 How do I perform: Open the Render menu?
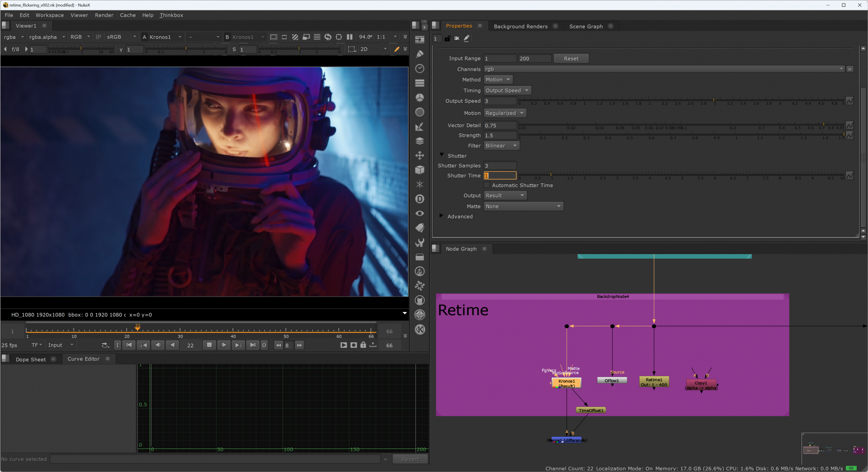(x=104, y=15)
